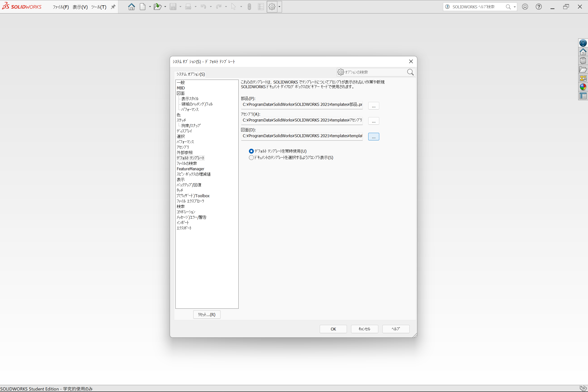Click the File Properties icon

click(261, 7)
